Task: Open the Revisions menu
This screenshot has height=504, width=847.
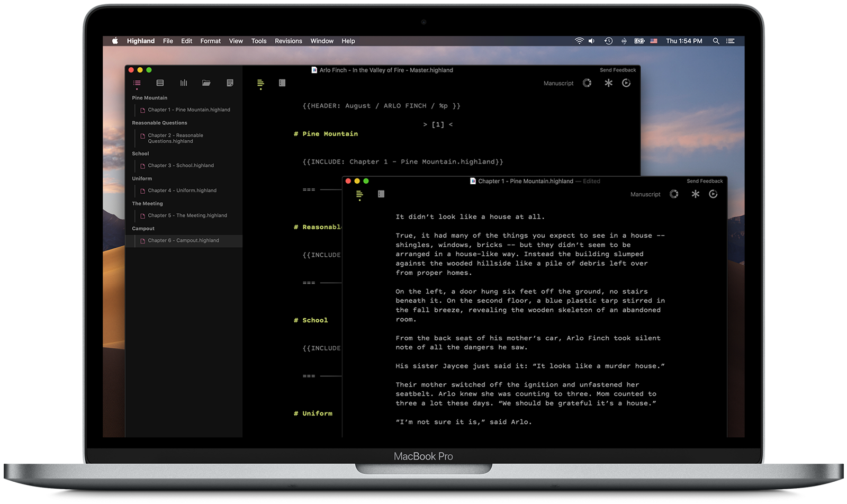Action: tap(288, 41)
